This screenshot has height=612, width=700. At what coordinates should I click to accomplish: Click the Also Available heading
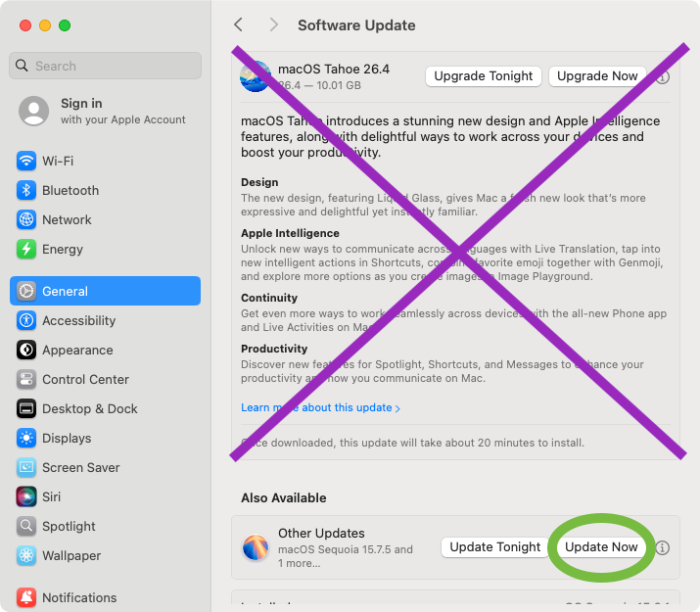284,497
